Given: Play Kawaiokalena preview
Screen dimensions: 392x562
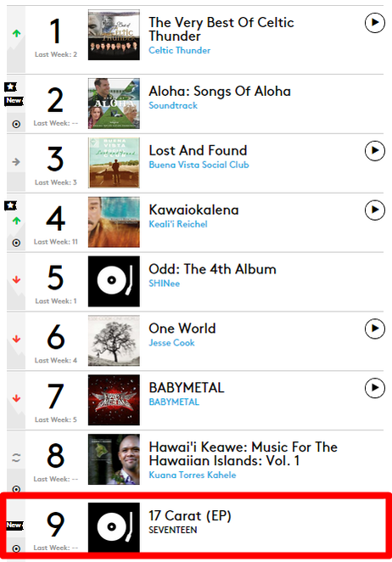Looking at the screenshot, I should point(375,210).
